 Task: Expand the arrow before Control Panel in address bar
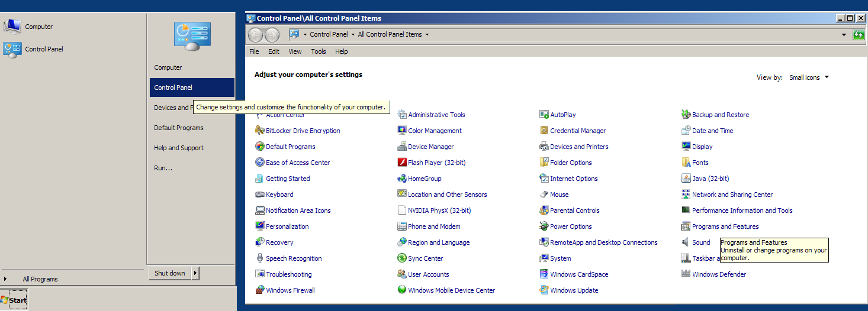pos(306,34)
